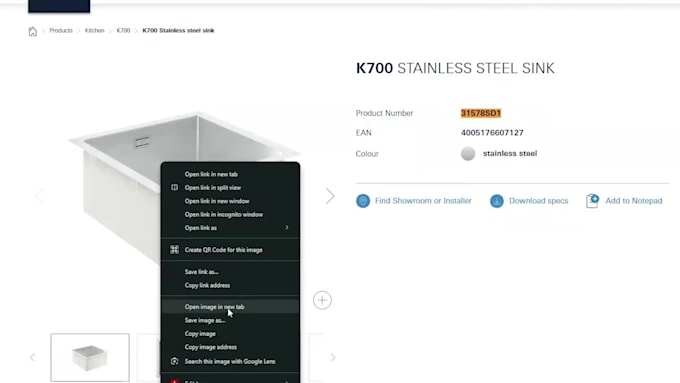The width and height of the screenshot is (680, 383).
Task: Click the home icon in breadcrumb
Action: (33, 31)
